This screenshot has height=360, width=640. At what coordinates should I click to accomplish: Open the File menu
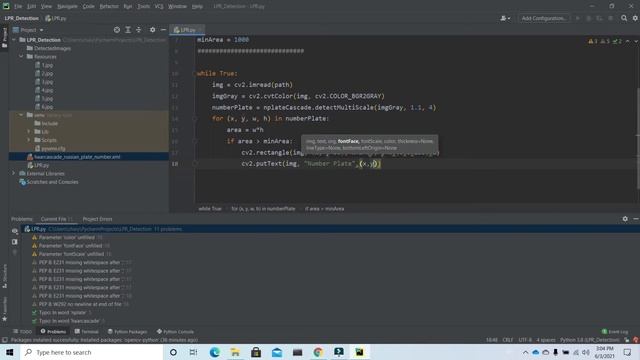[18, 6]
